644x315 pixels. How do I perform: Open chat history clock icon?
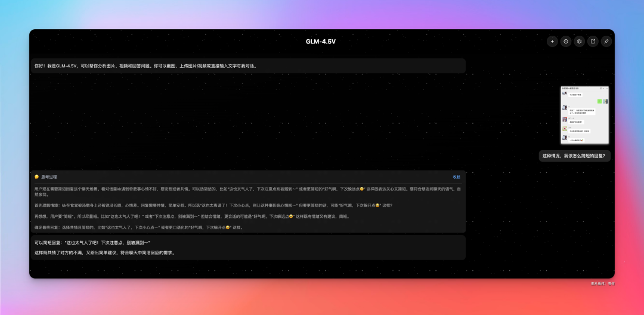tap(565, 42)
